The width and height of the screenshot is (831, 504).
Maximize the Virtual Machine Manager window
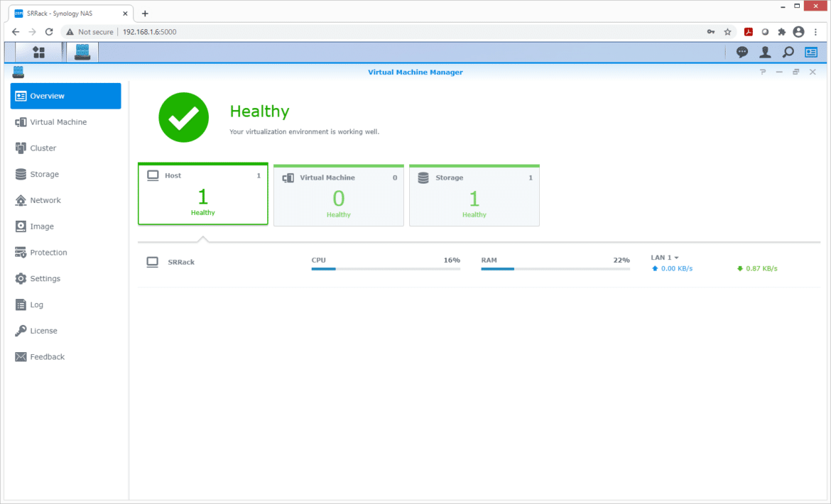tap(795, 72)
